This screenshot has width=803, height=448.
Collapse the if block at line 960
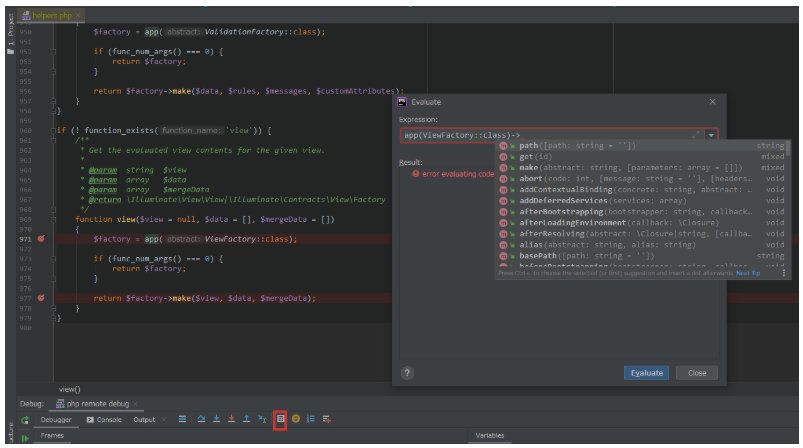(x=53, y=131)
